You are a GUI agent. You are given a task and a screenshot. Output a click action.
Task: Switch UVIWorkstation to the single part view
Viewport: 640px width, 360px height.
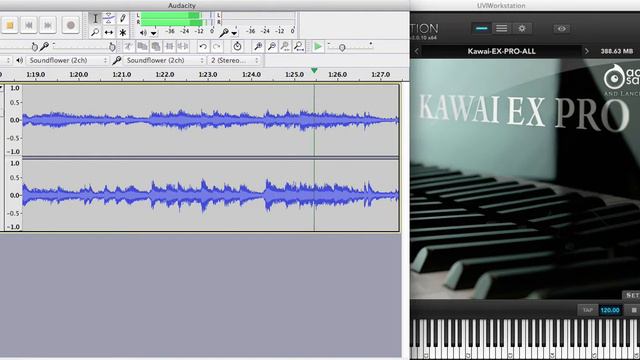(482, 28)
